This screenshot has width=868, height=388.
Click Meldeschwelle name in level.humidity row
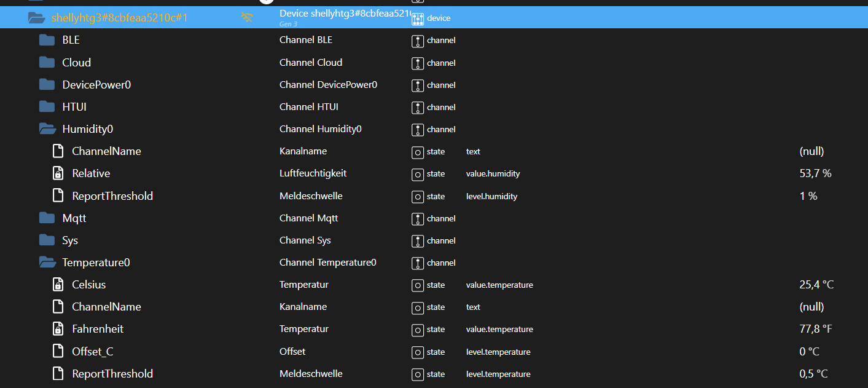click(311, 196)
